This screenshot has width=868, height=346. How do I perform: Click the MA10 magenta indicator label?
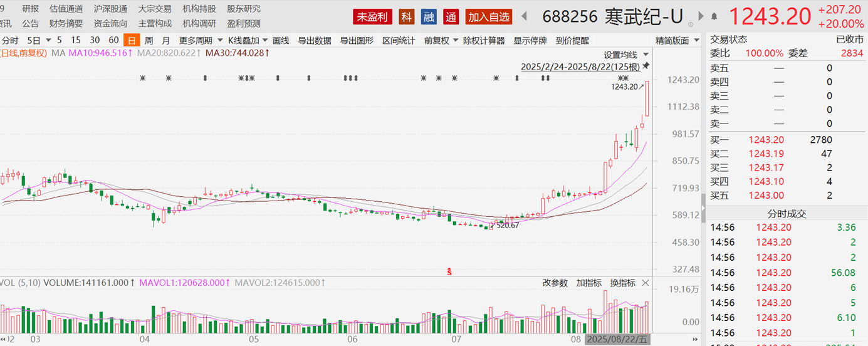point(100,53)
